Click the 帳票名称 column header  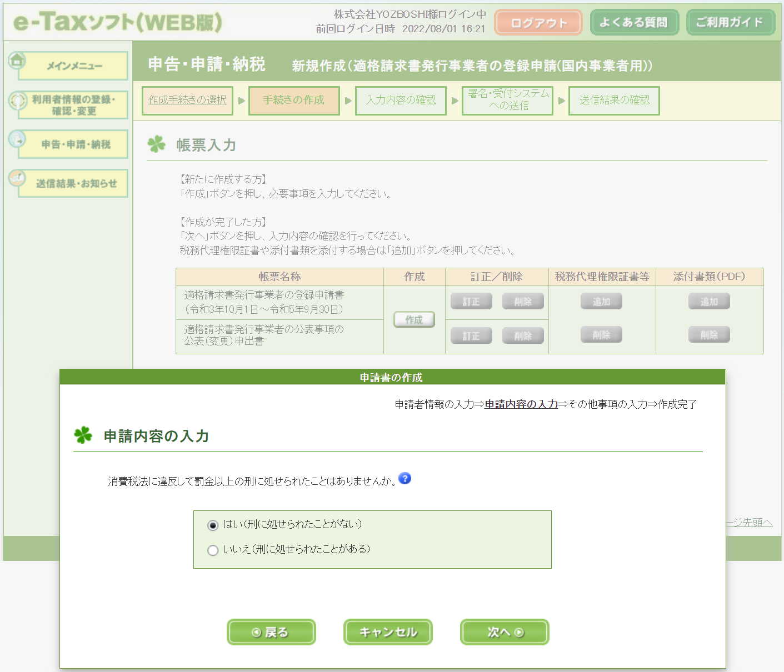point(279,277)
